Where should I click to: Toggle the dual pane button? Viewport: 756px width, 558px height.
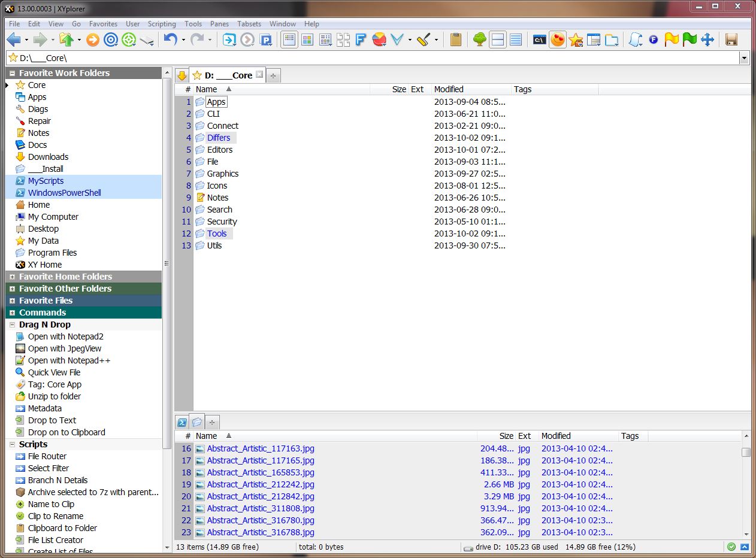497,40
